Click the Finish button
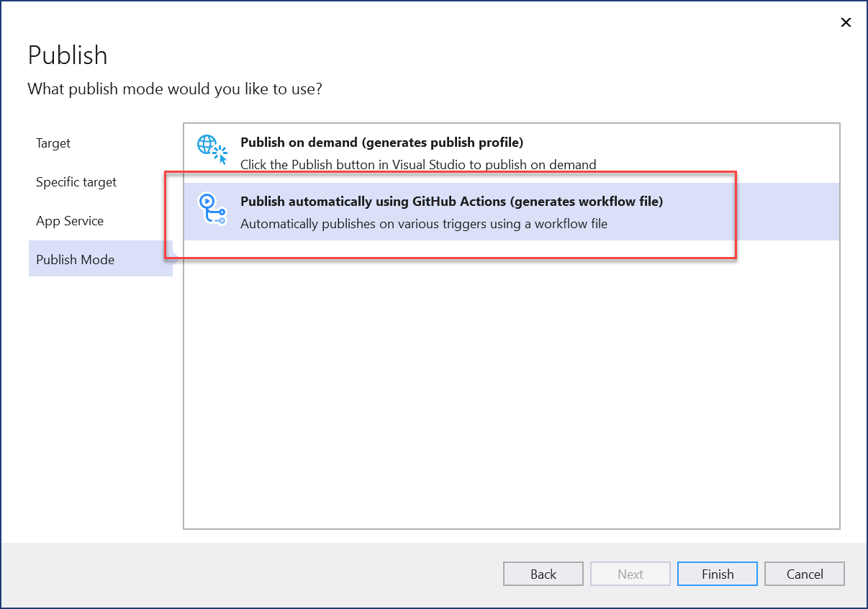Image resolution: width=868 pixels, height=609 pixels. tap(717, 574)
